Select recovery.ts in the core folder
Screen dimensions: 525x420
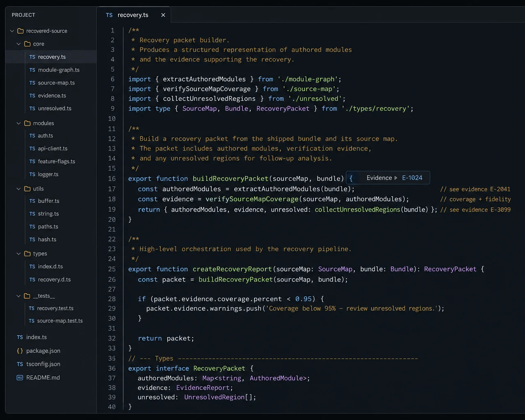(51, 57)
